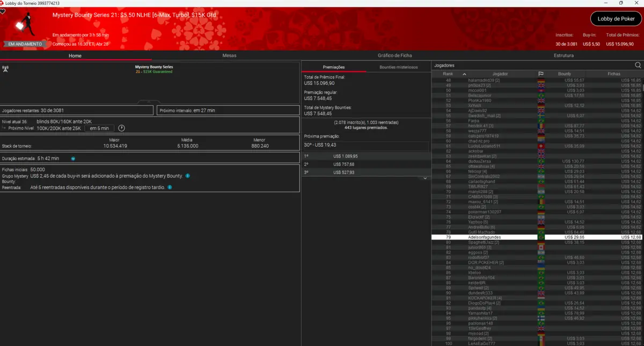644x346 pixels.
Task: Select player SpaghettiJazz in the list
Action: [483, 242]
